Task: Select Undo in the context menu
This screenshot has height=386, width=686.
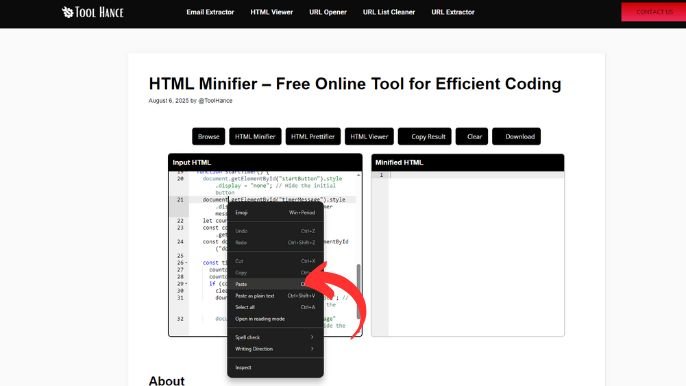Action: tap(275, 231)
